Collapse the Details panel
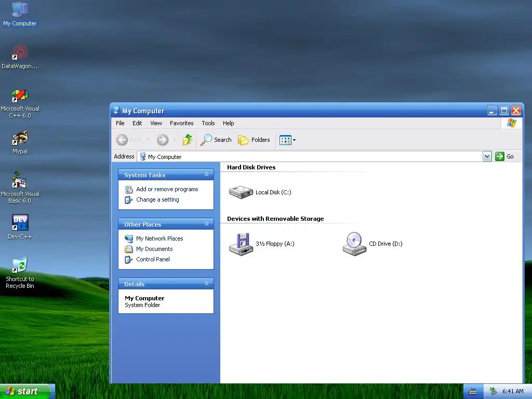 (x=206, y=284)
